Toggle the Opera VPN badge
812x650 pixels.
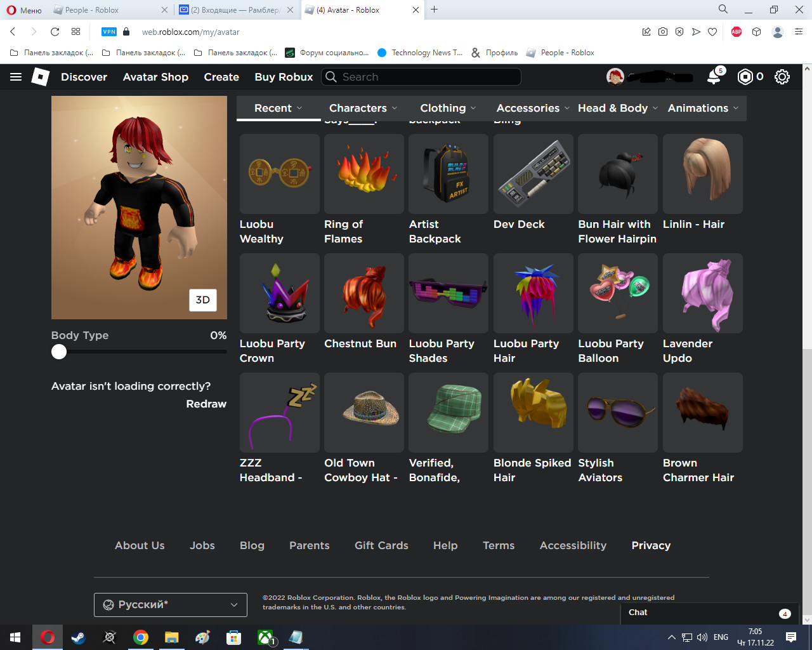click(x=109, y=32)
